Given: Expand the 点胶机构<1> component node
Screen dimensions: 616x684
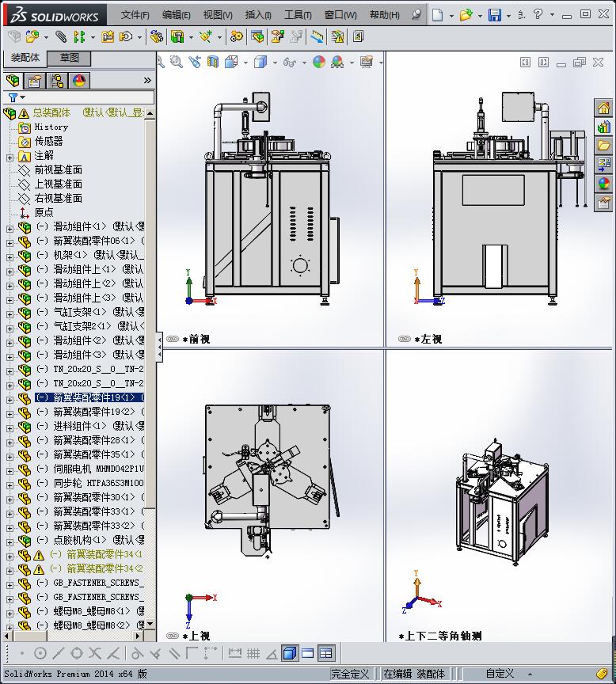Looking at the screenshot, I should click(x=10, y=542).
